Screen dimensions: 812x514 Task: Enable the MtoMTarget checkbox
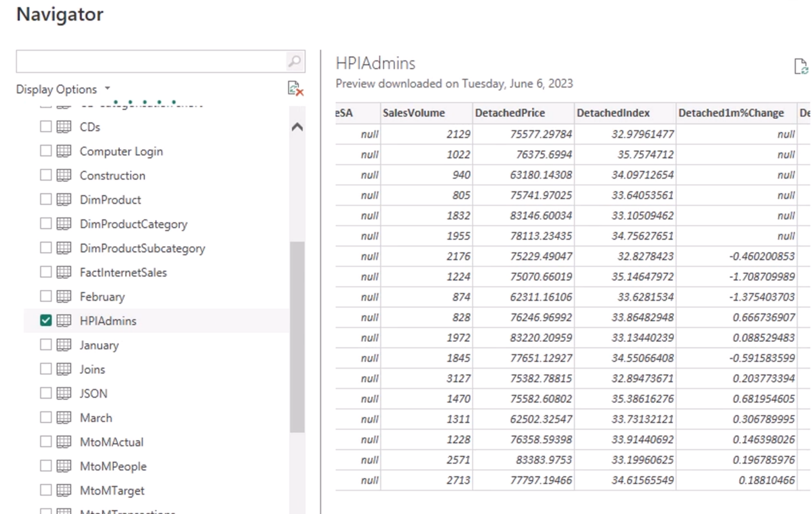[46, 490]
